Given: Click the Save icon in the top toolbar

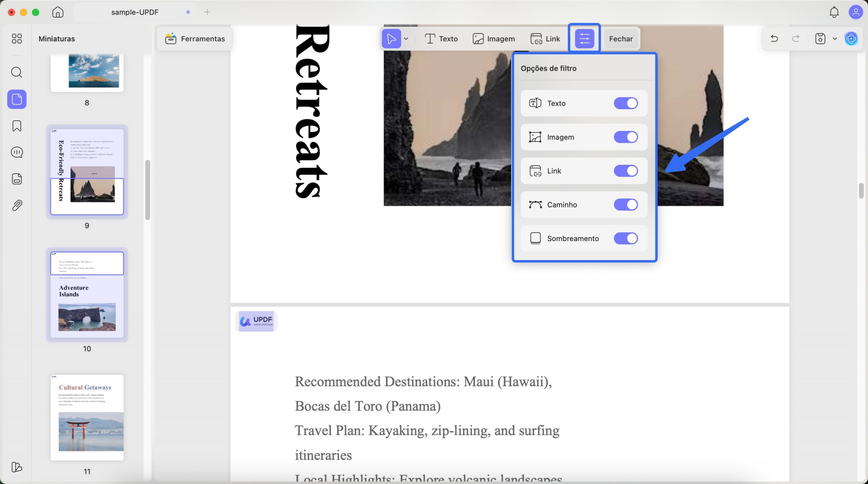Looking at the screenshot, I should tap(820, 38).
